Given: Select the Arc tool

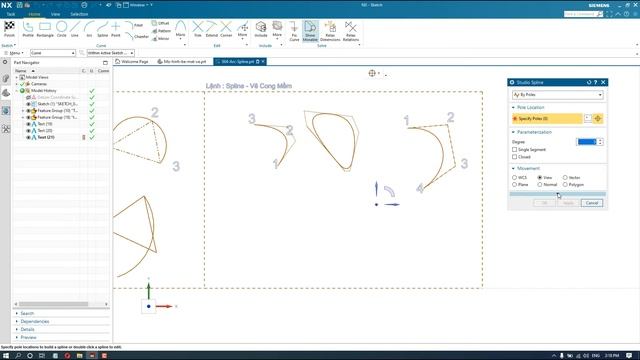Looking at the screenshot, I should [x=89, y=29].
